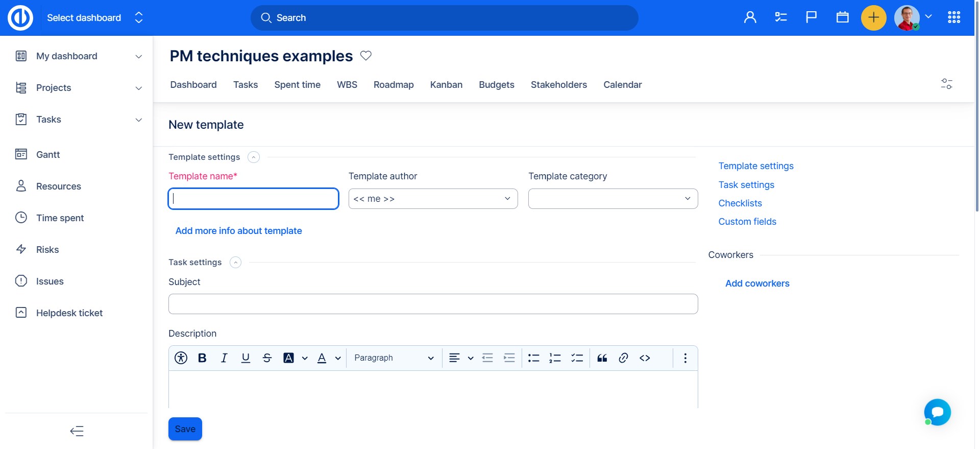
Task: Open the Template category dropdown
Action: pyautogui.click(x=612, y=199)
